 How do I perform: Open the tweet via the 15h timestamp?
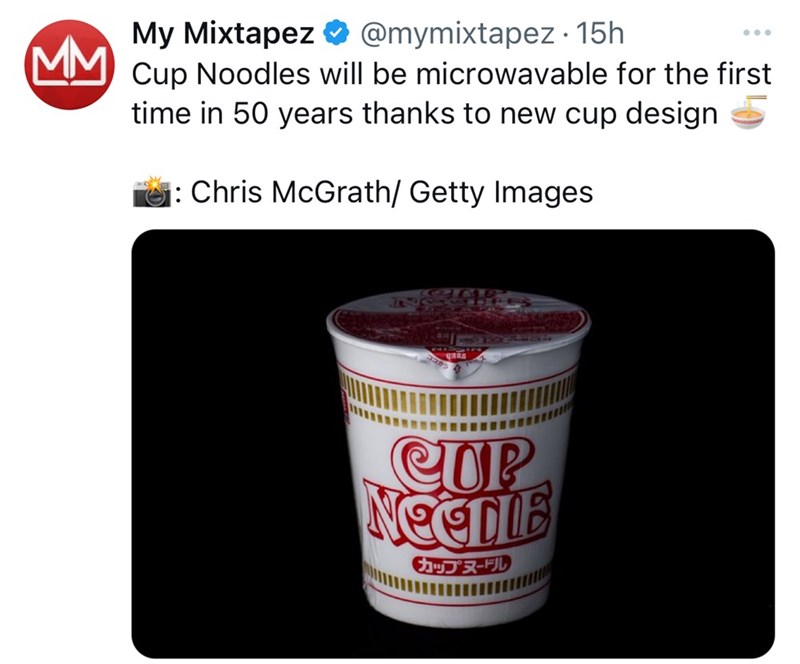(x=601, y=34)
